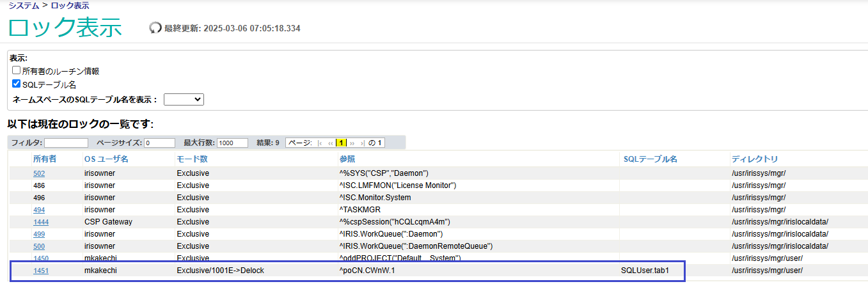The image size is (868, 291).
Task: Sort by 所有者 column header
Action: point(45,159)
